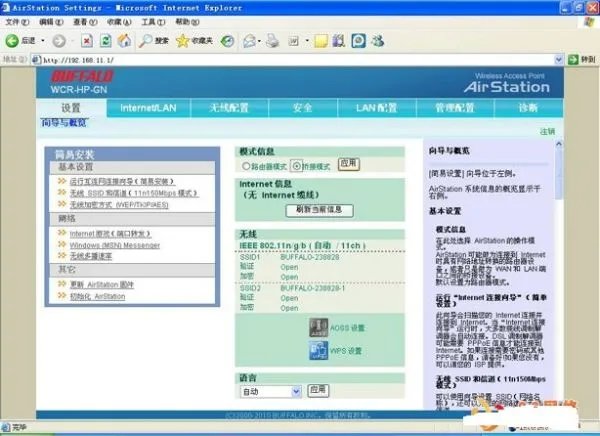Select the router mode radio button
600x436 pixels.
tap(246, 166)
